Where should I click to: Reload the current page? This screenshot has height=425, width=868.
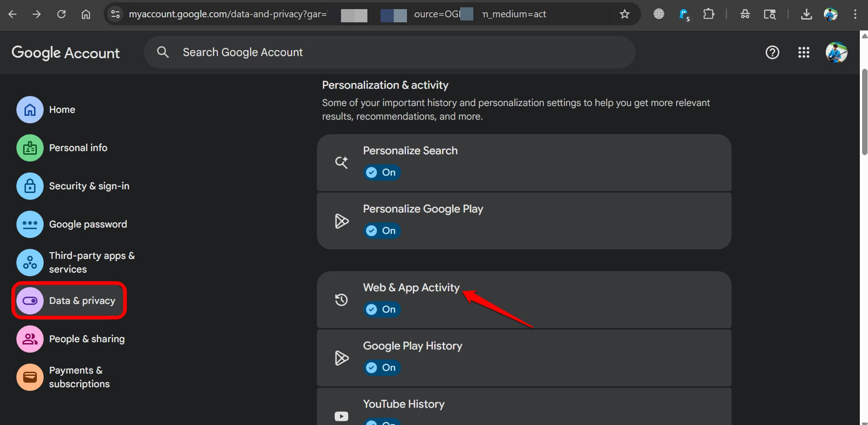point(61,14)
